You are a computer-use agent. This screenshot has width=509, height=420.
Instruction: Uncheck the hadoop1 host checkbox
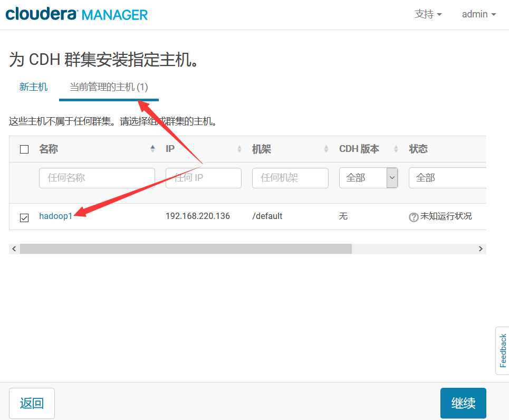click(x=24, y=217)
